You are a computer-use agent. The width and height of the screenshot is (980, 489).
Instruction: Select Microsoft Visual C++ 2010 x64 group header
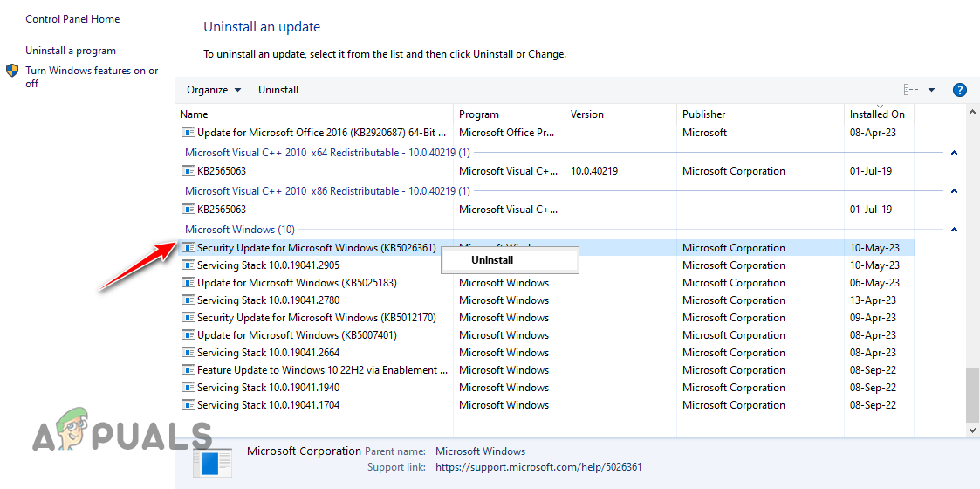pyautogui.click(x=327, y=152)
